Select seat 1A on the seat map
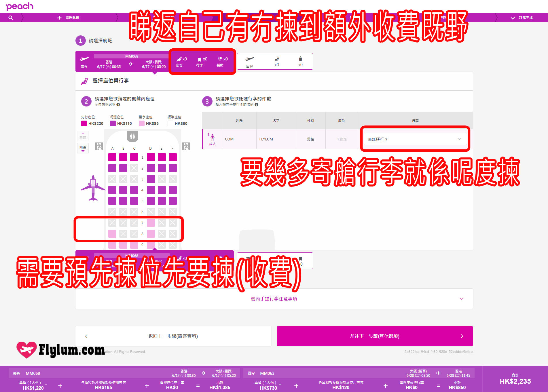 [x=112, y=157]
